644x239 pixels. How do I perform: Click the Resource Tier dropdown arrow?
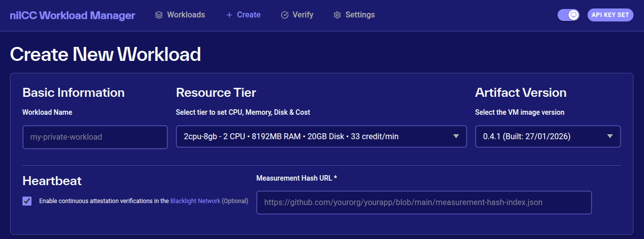(456, 137)
